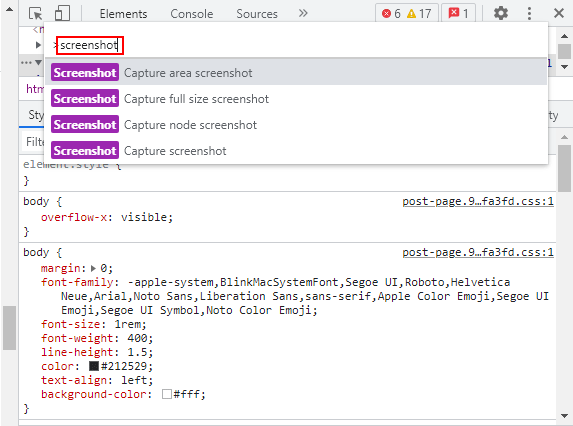This screenshot has height=426, width=573.
Task: Click the errors and warnings counter
Action: click(x=407, y=14)
